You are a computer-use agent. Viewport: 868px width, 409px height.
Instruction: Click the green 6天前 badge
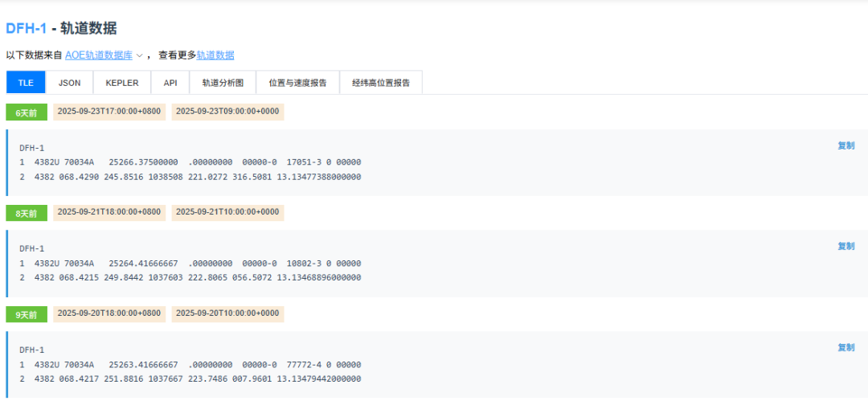click(x=27, y=112)
